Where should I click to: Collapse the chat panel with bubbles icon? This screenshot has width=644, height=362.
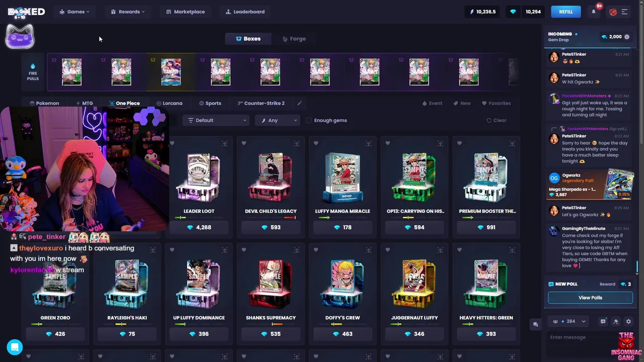[535, 325]
